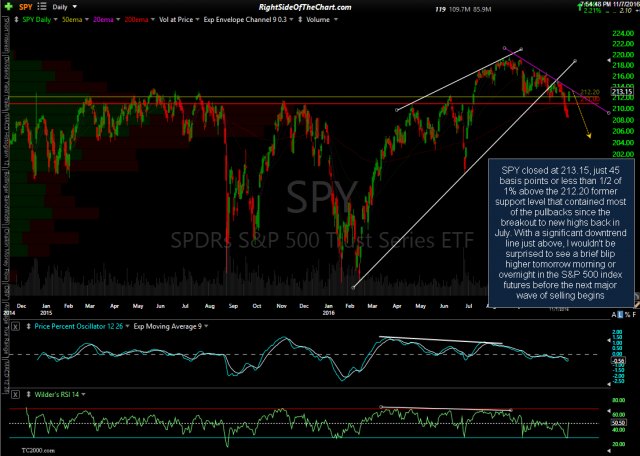The image size is (640, 456).
Task: Select the F scale option
Action: 634,315
